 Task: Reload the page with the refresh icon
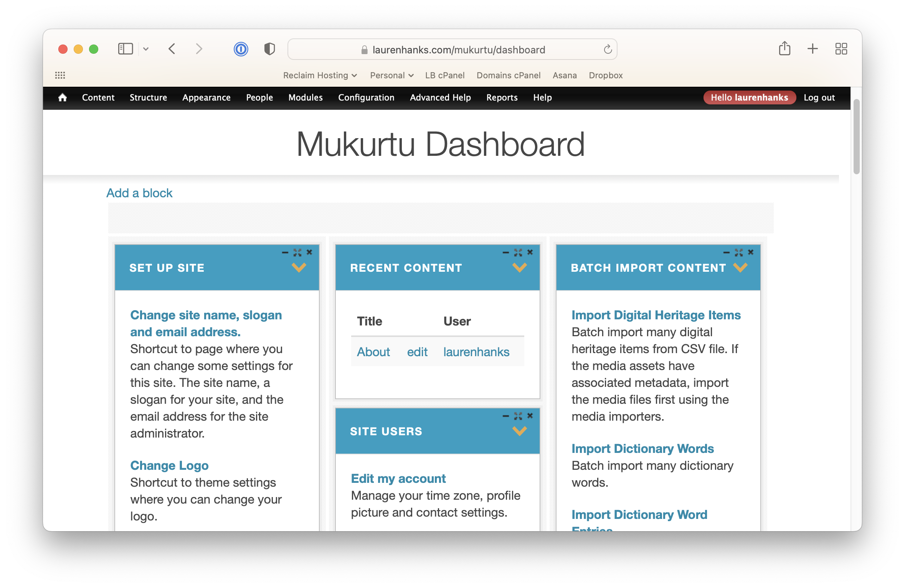[607, 50]
